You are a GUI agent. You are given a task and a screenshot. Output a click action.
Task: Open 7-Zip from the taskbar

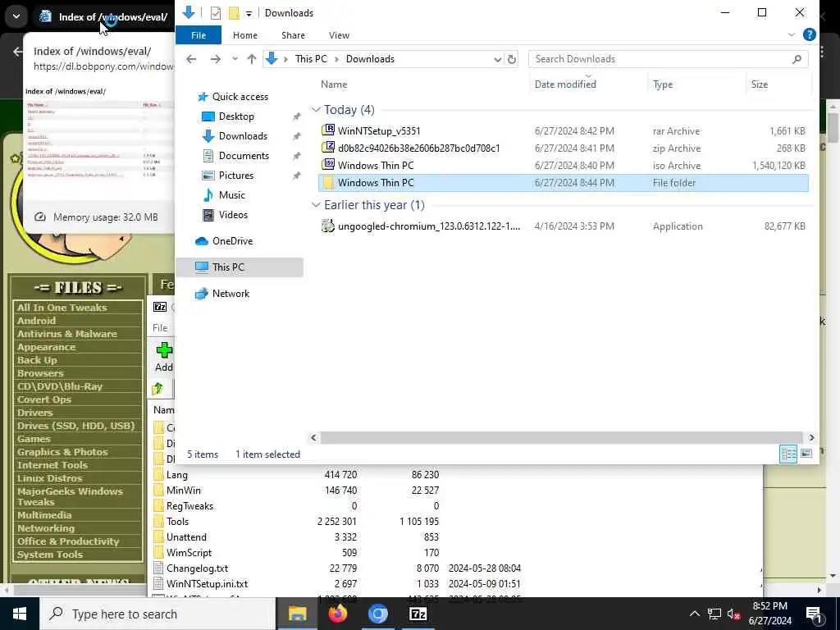pos(418,614)
